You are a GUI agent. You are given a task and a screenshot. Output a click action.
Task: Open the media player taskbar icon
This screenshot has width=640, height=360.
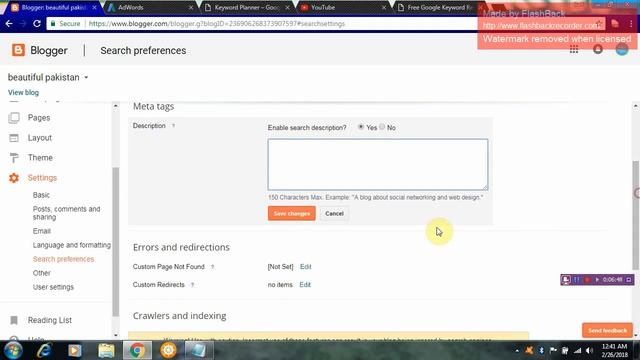click(x=75, y=350)
